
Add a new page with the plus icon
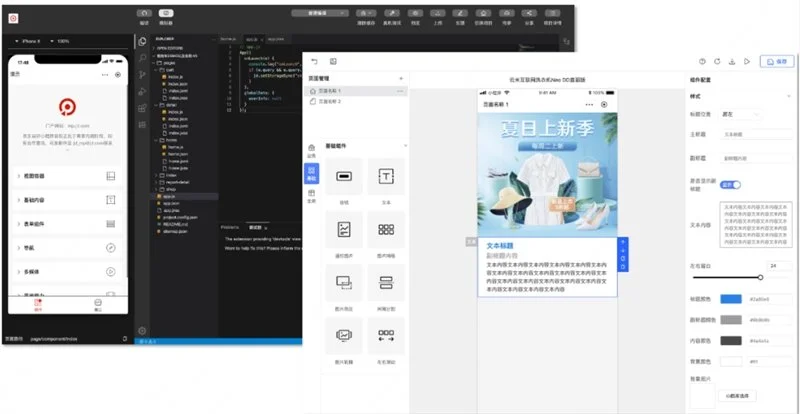point(401,78)
